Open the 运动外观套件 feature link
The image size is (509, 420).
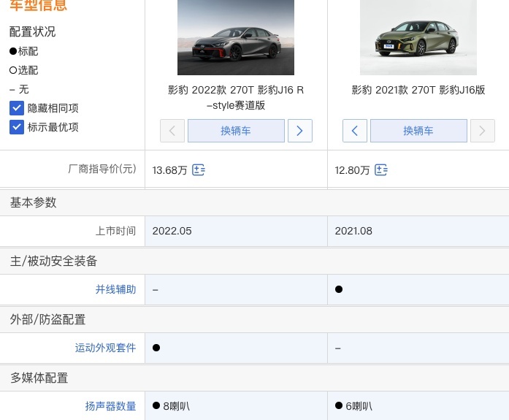point(105,348)
